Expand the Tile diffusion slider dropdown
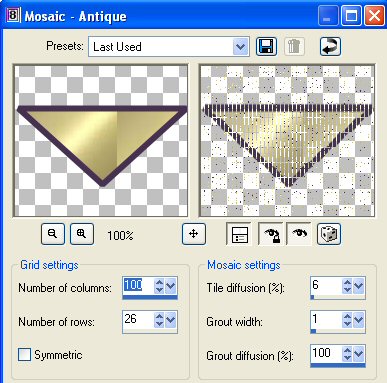The height and width of the screenshot is (383, 387). (358, 286)
